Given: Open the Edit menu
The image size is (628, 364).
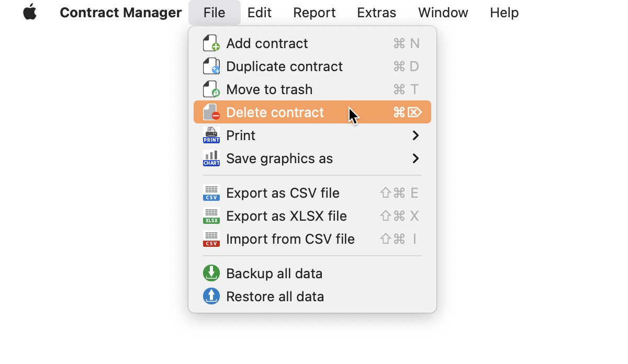Looking at the screenshot, I should (x=260, y=13).
